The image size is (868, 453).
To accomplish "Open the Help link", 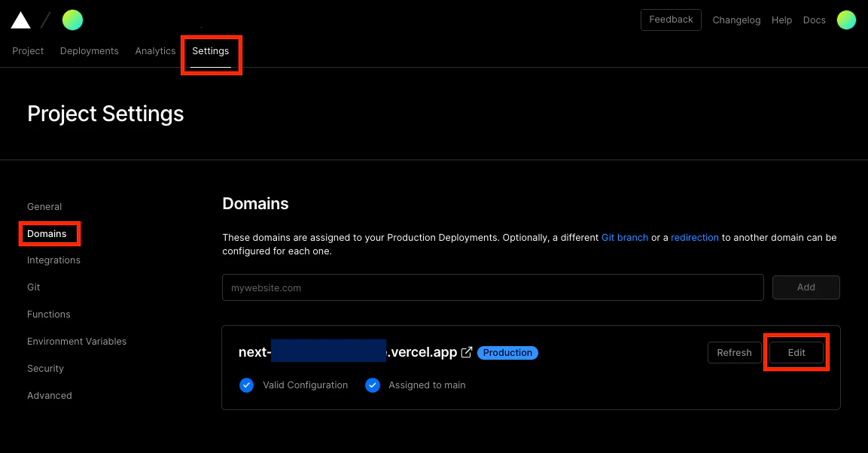I will pos(781,20).
